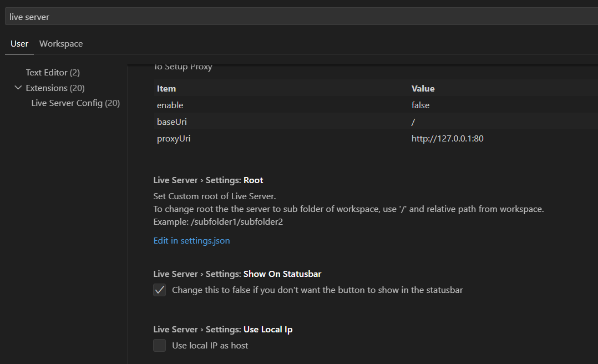Click the 'baseUri' proxy table cell
This screenshot has width=598, height=364.
click(171, 122)
